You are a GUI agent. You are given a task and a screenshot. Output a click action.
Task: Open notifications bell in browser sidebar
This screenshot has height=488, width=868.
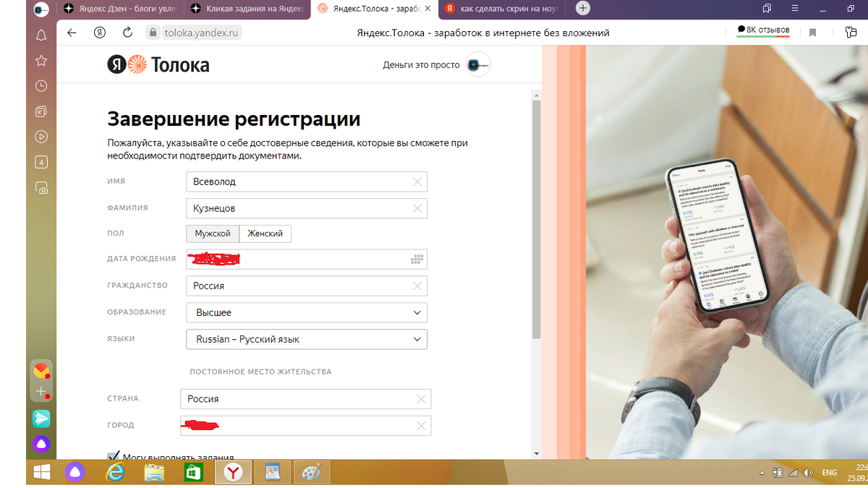[x=41, y=34]
